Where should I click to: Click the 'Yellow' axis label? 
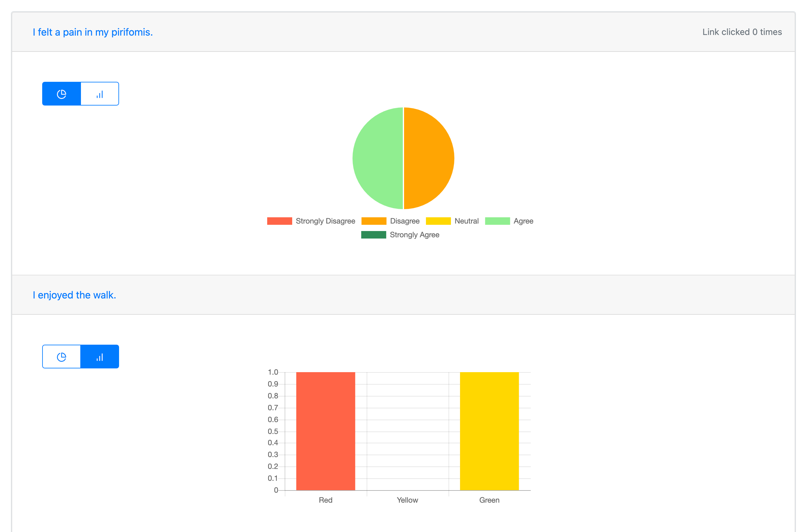(407, 500)
